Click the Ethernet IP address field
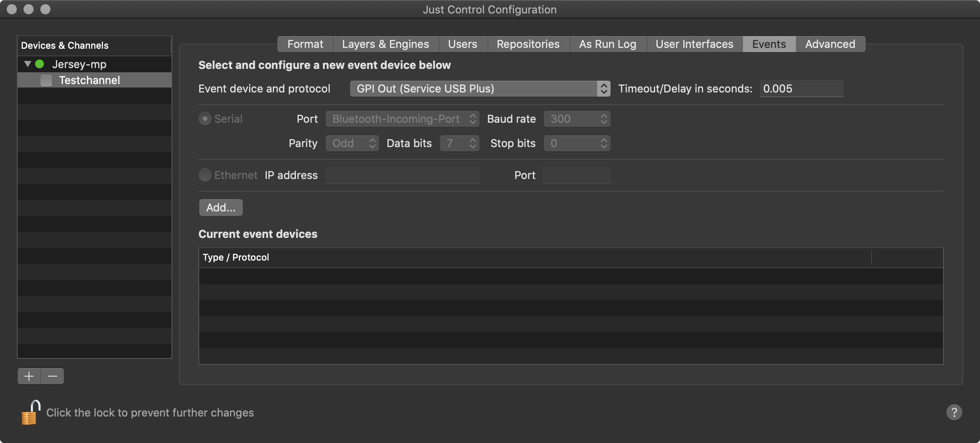The height and width of the screenshot is (443, 980). [402, 175]
